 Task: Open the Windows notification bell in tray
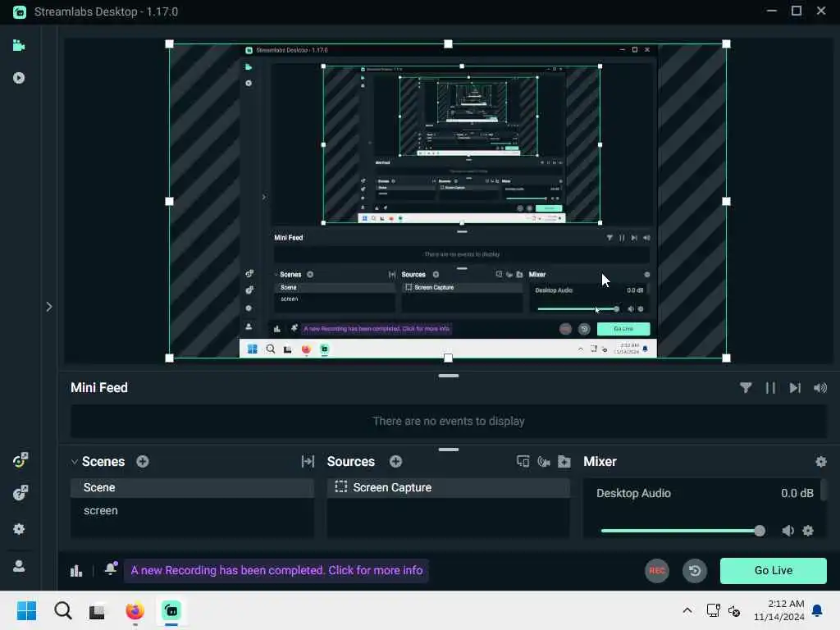pyautogui.click(x=818, y=610)
